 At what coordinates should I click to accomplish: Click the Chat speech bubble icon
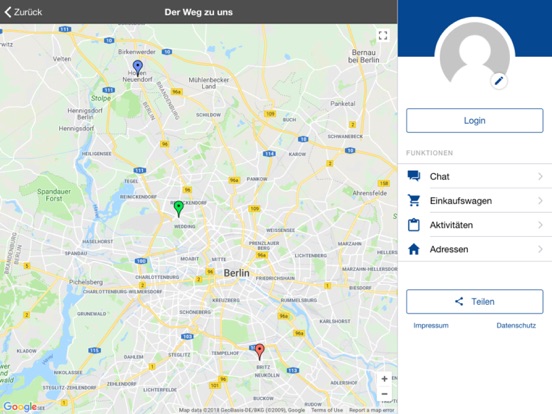(x=414, y=176)
